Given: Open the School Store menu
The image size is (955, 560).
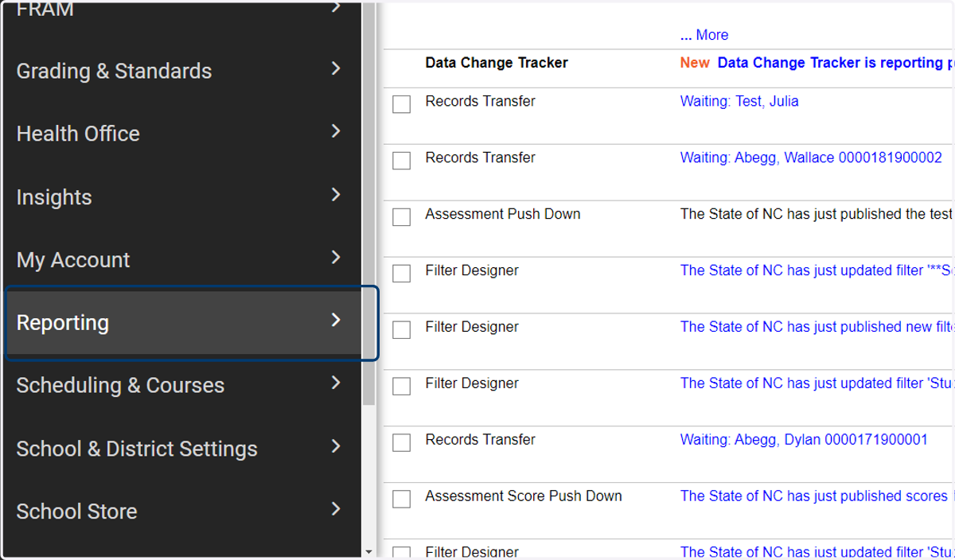Looking at the screenshot, I should pyautogui.click(x=181, y=511).
